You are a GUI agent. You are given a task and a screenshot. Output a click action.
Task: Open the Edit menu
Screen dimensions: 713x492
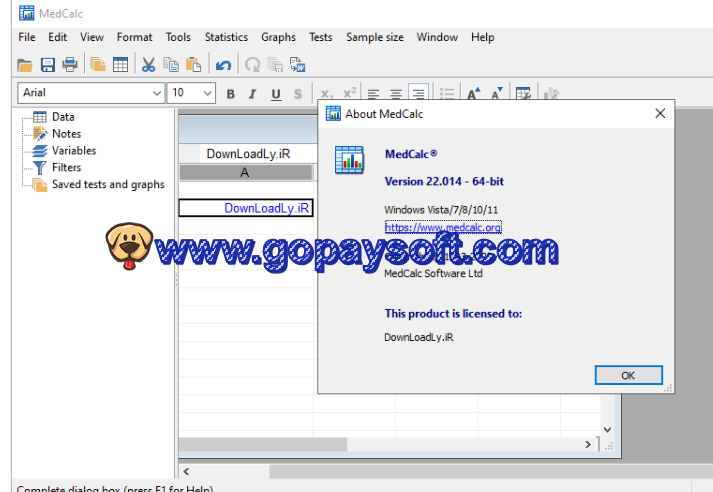point(58,37)
